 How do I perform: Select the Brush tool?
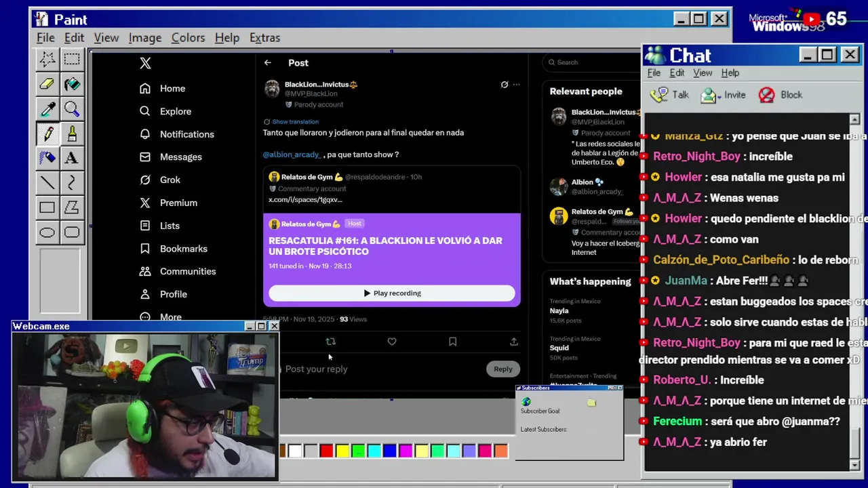(72, 134)
